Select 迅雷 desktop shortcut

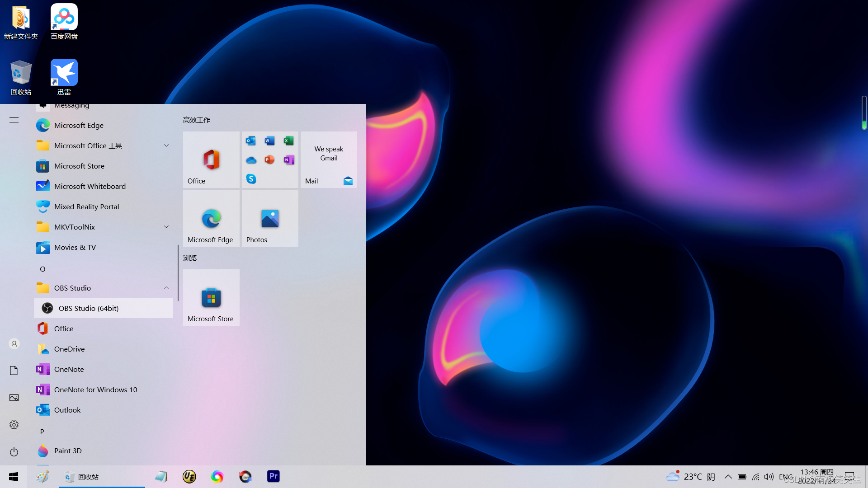click(64, 78)
